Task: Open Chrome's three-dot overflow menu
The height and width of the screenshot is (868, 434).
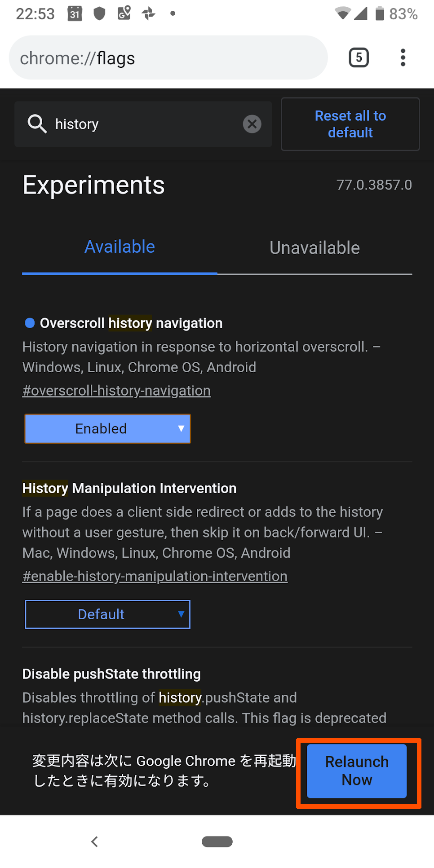Action: point(403,57)
